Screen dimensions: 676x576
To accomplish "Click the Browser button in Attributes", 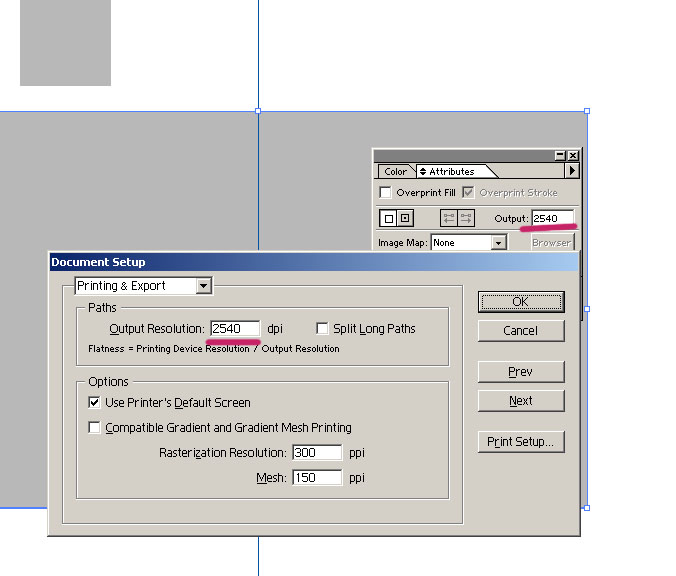I will pyautogui.click(x=552, y=243).
